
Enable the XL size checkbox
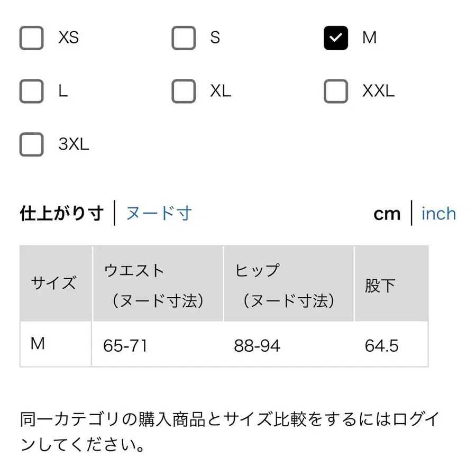[184, 91]
